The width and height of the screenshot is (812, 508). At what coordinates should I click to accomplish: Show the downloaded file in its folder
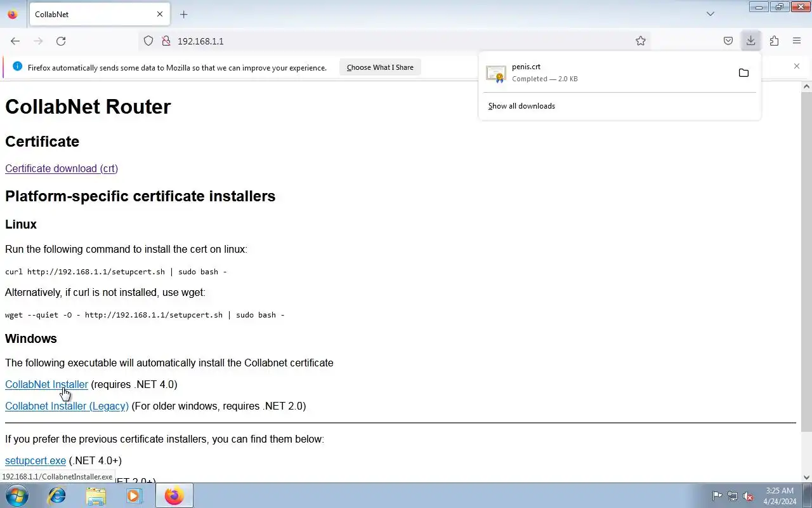point(743,73)
